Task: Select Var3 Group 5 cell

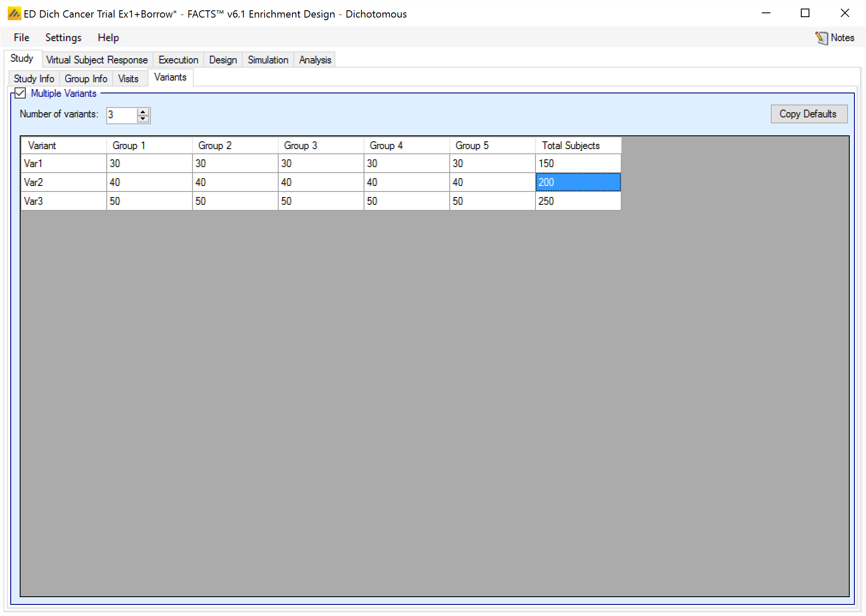Action: point(492,201)
